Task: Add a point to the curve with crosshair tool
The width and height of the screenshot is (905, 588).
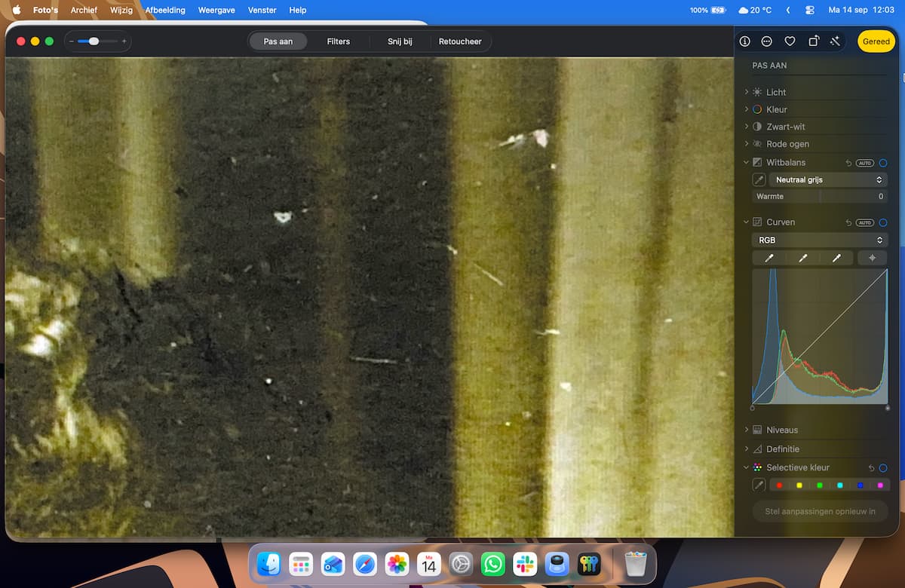Action: [x=872, y=258]
